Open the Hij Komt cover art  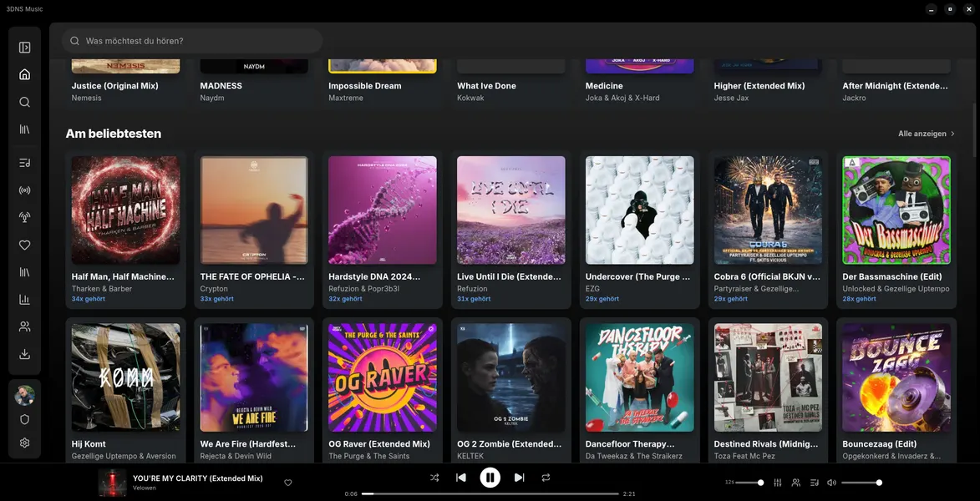[x=125, y=377]
